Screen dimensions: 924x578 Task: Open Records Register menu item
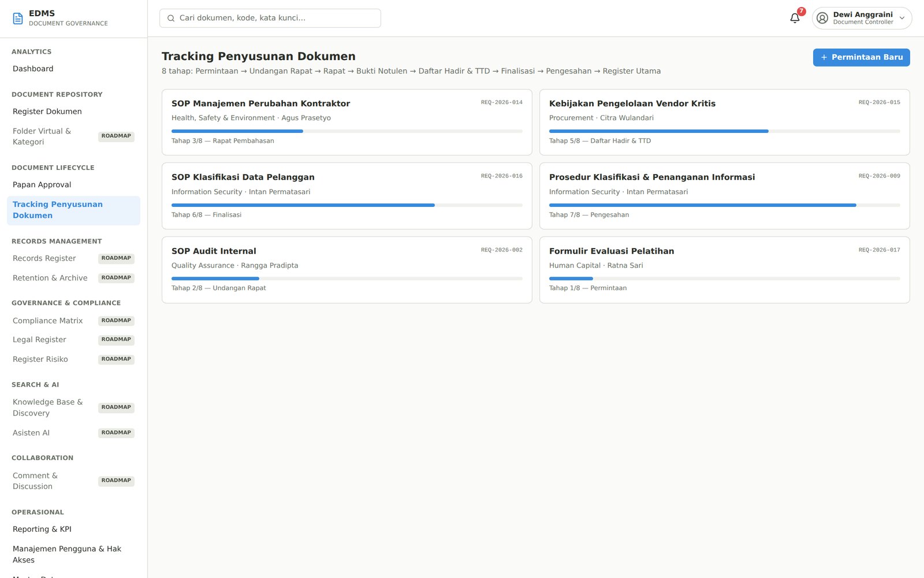(x=73, y=258)
